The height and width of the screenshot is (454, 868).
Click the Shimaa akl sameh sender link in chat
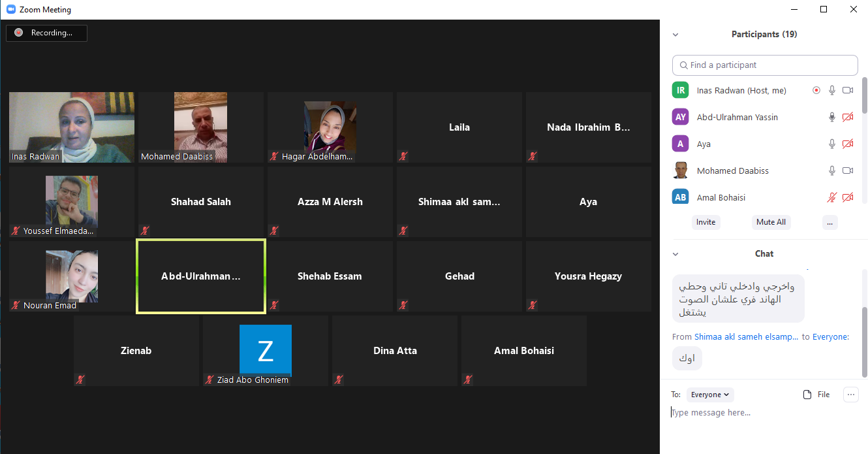pos(746,337)
